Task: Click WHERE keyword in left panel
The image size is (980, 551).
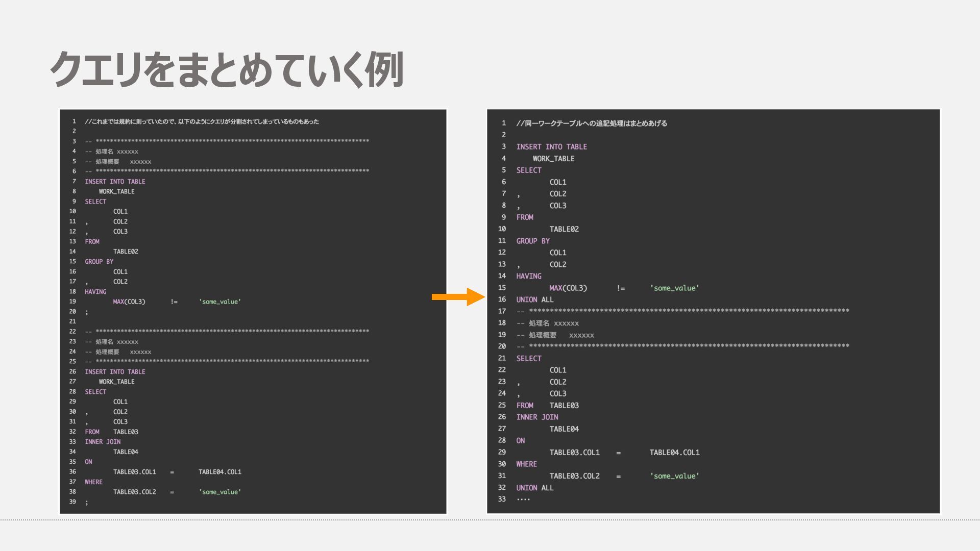Action: pos(93,482)
